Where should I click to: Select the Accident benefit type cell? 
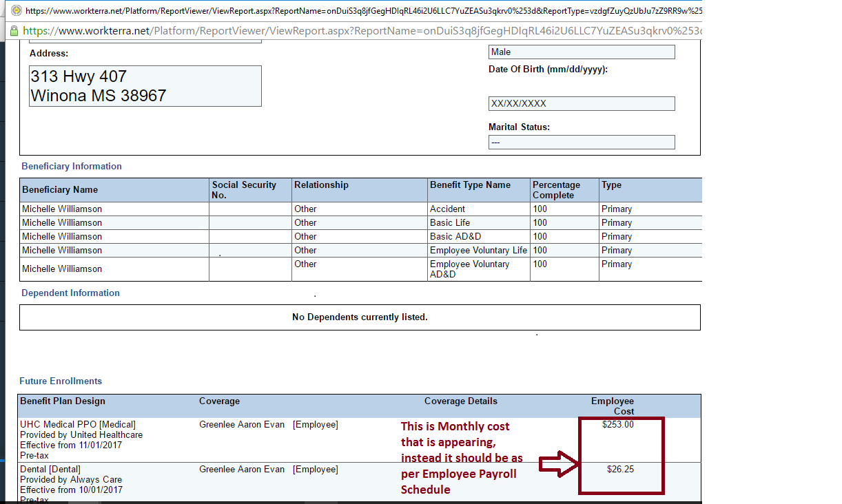447,209
